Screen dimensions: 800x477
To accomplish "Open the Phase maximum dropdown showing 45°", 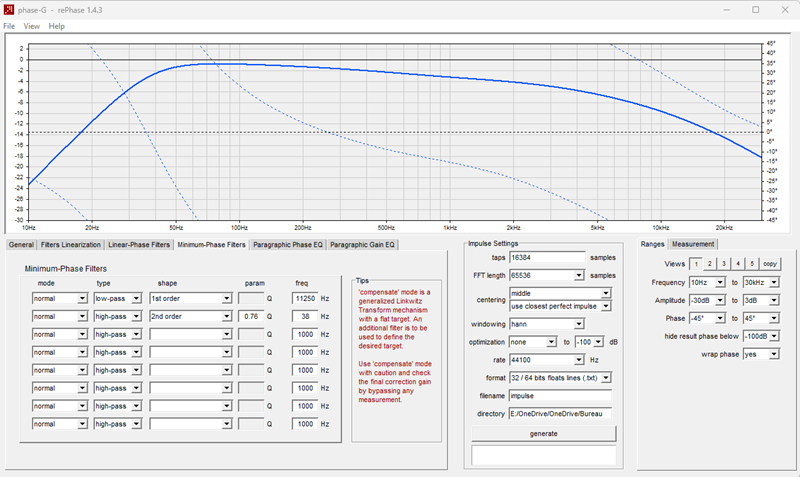I will (x=761, y=318).
